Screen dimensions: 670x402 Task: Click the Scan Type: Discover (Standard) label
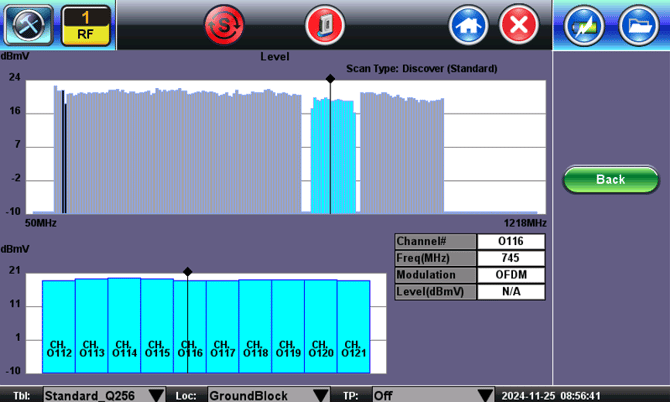coord(421,69)
